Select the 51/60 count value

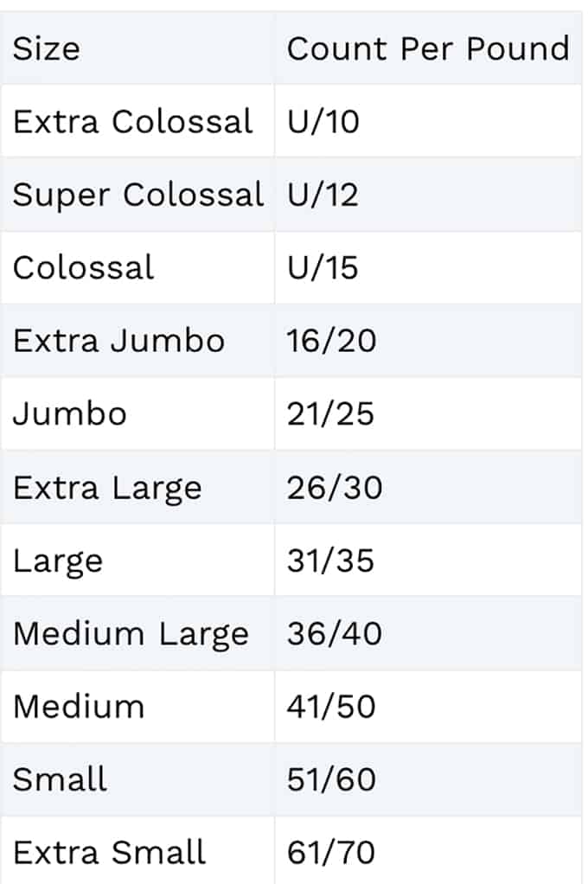[331, 779]
